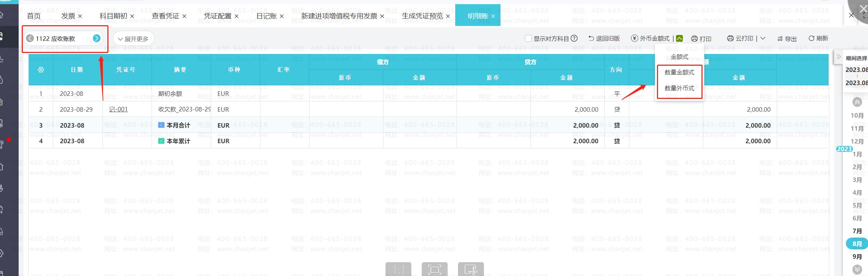The height and width of the screenshot is (276, 868).
Task: Close the 发票 tab
Action: tap(80, 16)
